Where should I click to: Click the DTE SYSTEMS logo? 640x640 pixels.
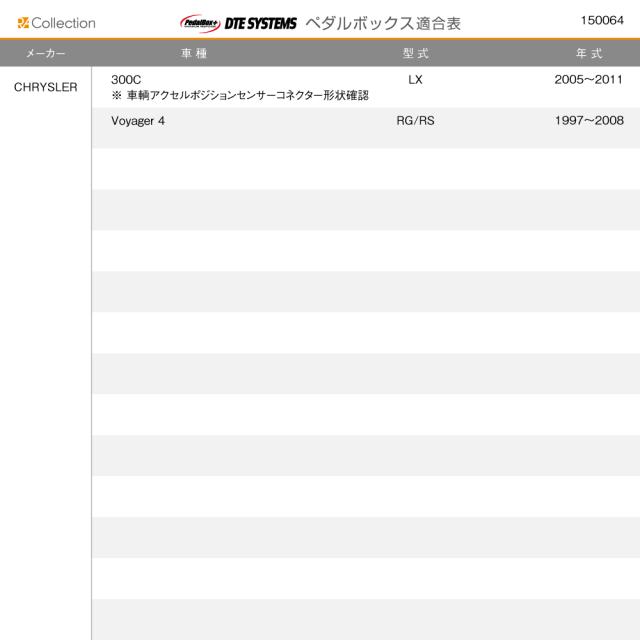pos(260,22)
